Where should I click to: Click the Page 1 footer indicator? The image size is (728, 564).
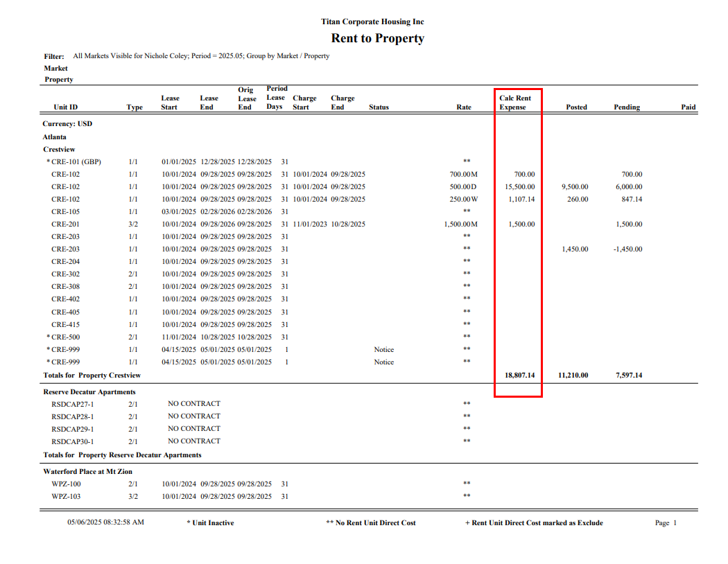point(665,523)
